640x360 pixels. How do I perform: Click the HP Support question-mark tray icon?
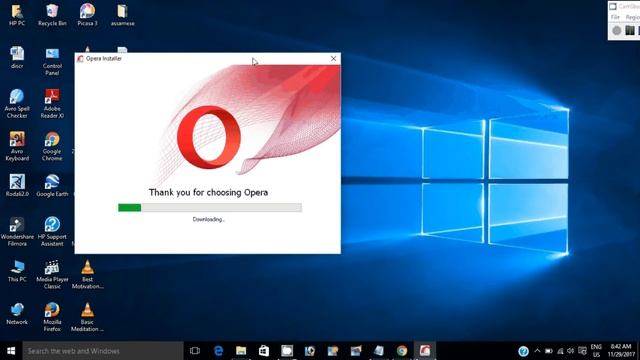[x=523, y=351]
